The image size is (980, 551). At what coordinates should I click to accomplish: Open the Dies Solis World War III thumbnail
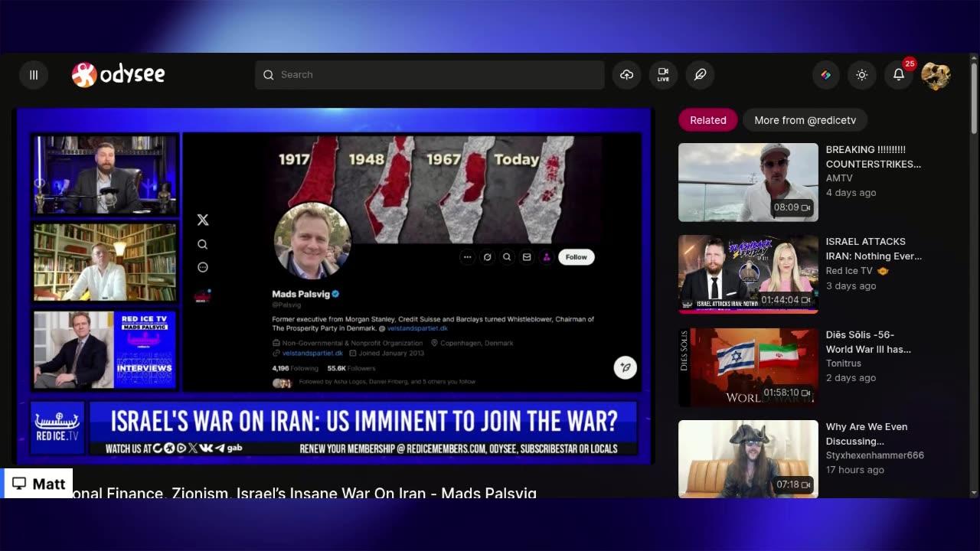(748, 367)
